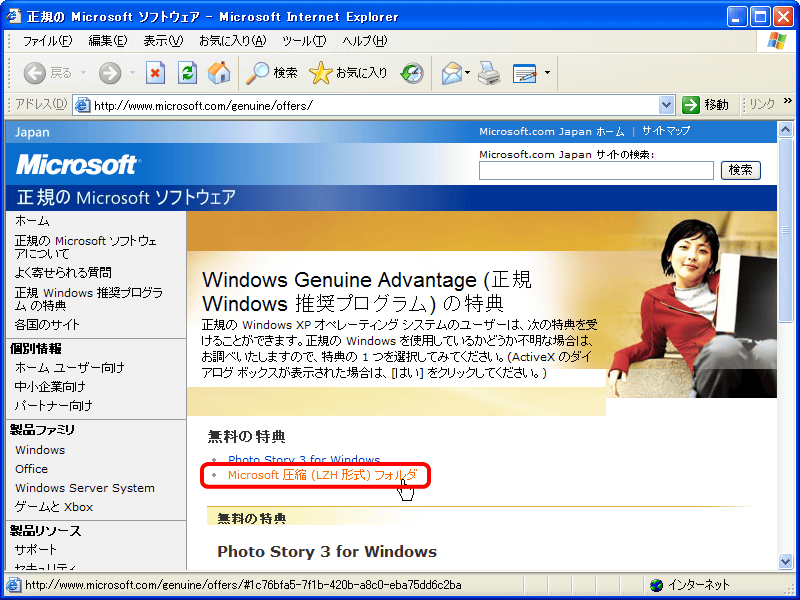Click the Mail envelope toolbar icon
Image resolution: width=800 pixels, height=600 pixels.
[452, 73]
